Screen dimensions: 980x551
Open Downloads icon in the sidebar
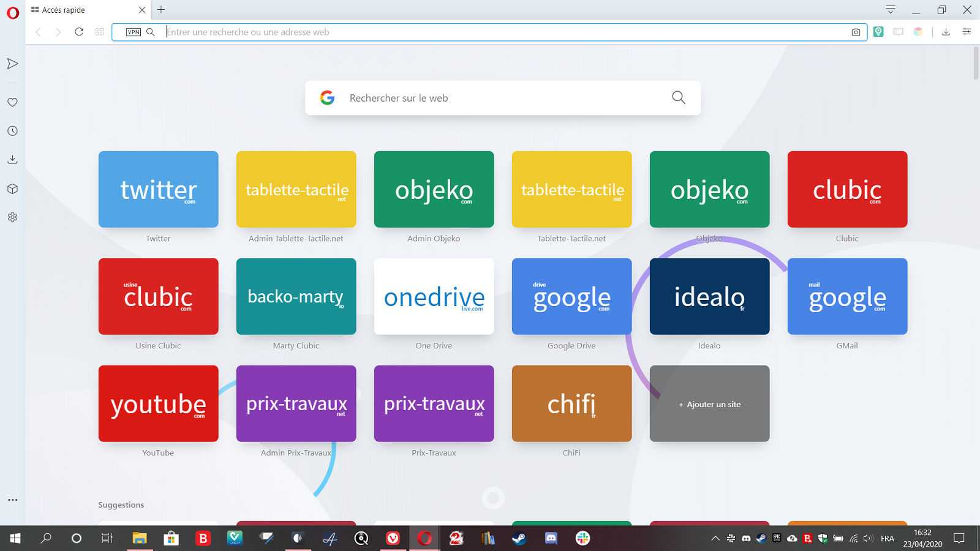[x=12, y=160]
